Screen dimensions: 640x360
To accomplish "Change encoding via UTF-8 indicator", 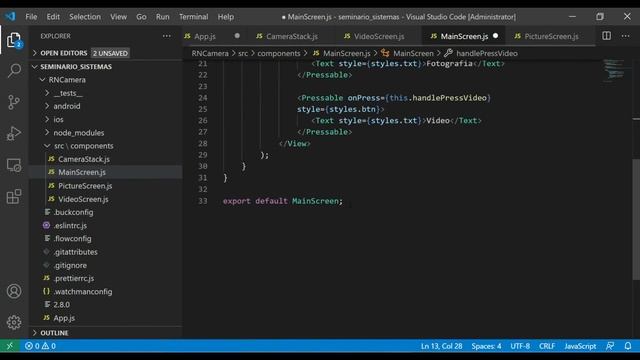I will (520, 346).
